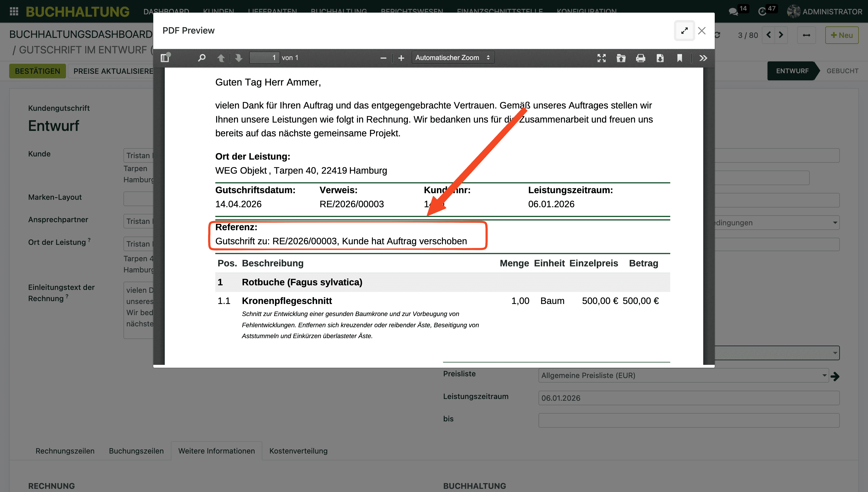This screenshot has height=492, width=868.
Task: Open the PDF search magnifier tool
Action: [x=202, y=58]
